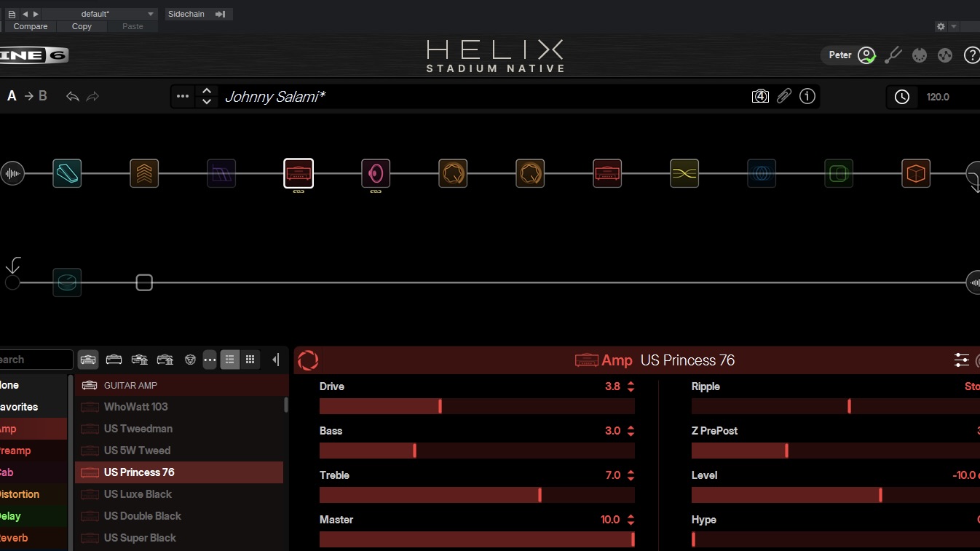Select the Delay category

pyautogui.click(x=33, y=516)
